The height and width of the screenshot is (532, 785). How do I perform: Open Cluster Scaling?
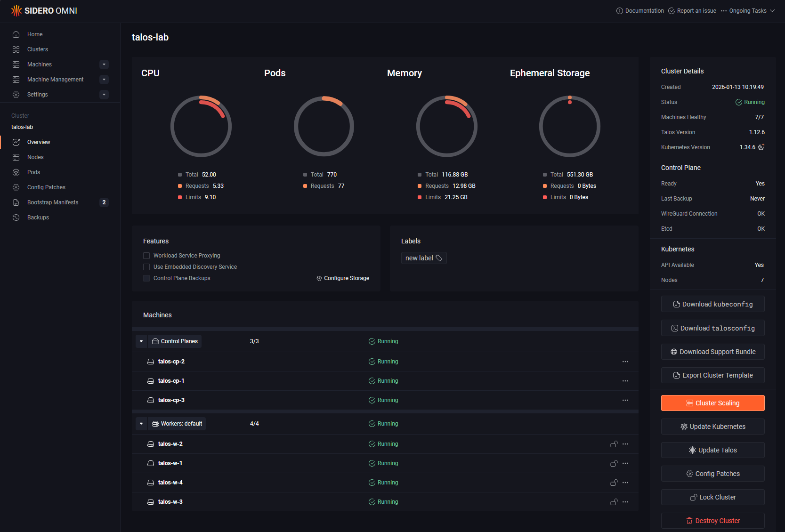click(x=712, y=403)
